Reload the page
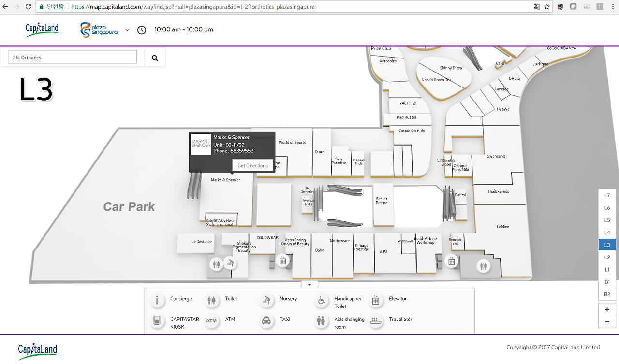 [29, 7]
